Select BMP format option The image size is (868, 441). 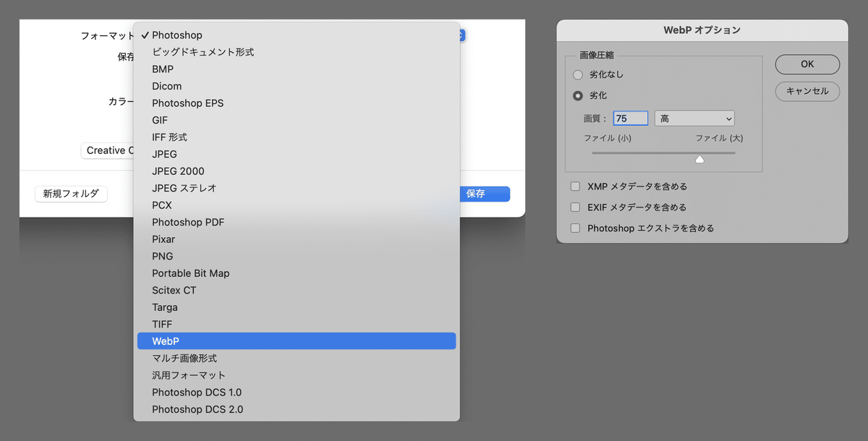tap(297, 69)
